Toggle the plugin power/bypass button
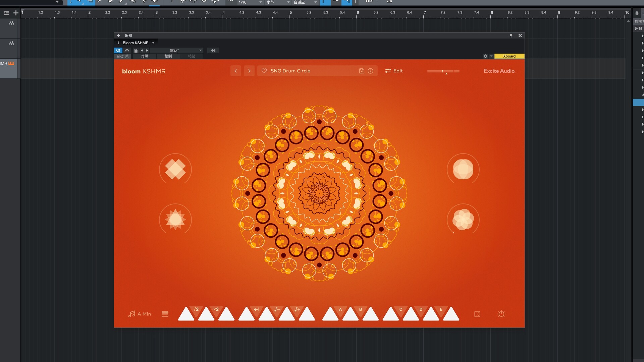 118,50
